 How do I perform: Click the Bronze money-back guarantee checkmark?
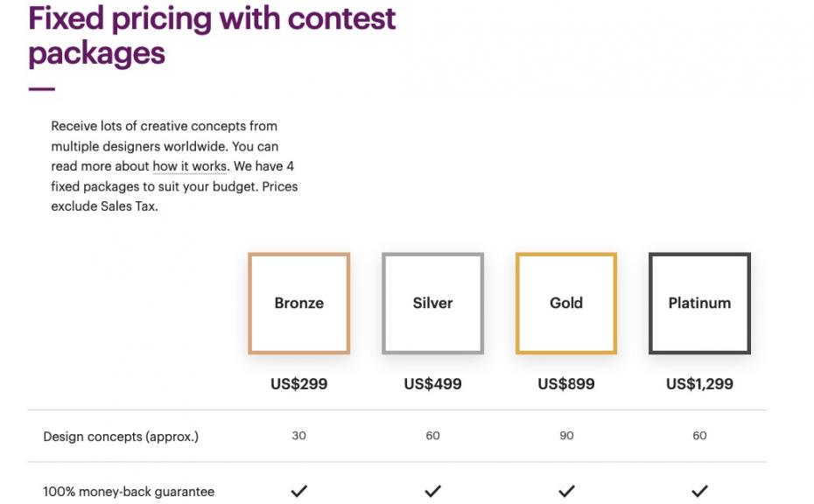coord(299,492)
